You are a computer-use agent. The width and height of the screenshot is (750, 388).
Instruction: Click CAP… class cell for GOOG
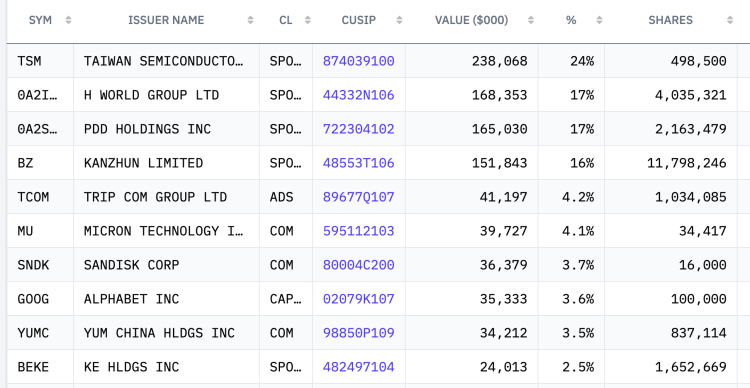click(286, 299)
